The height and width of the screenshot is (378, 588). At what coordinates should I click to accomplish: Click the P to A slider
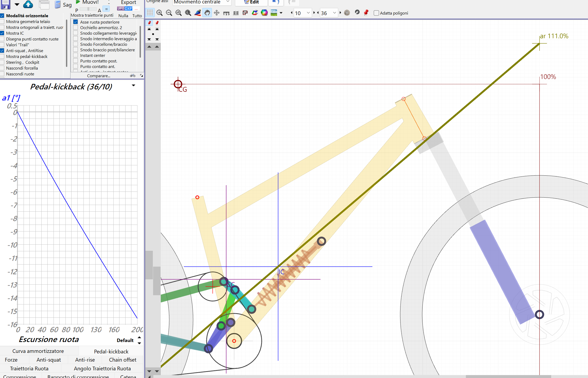click(x=88, y=9)
